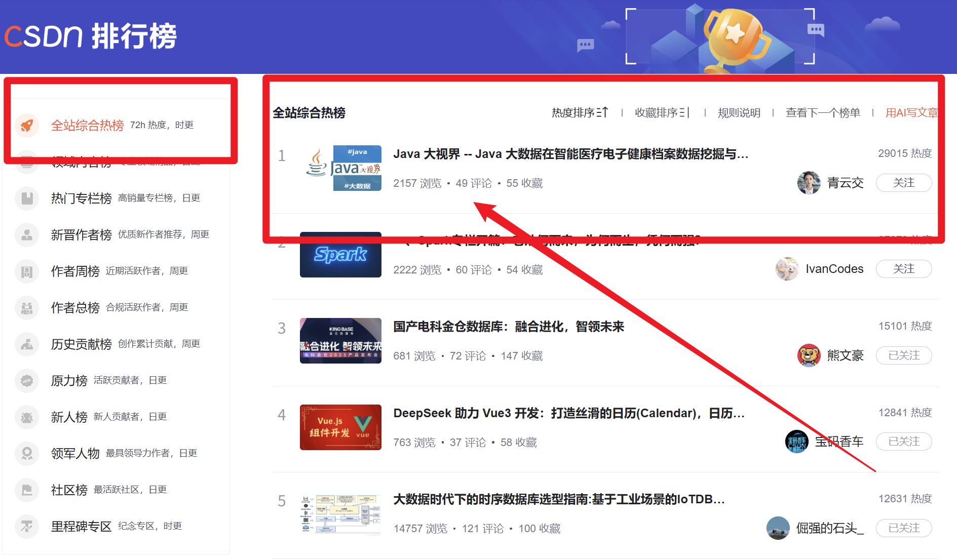Click the Spark article thumbnail

pos(340,255)
